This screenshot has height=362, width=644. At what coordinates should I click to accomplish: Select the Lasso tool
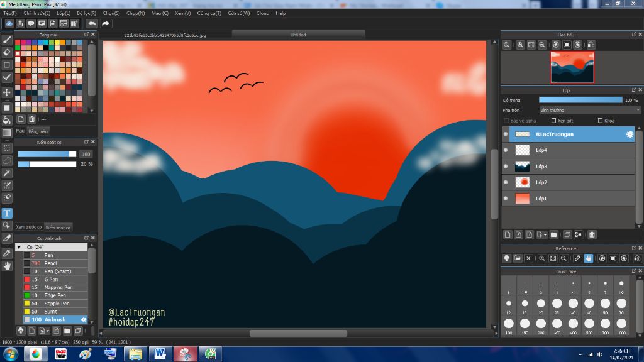tap(6, 160)
